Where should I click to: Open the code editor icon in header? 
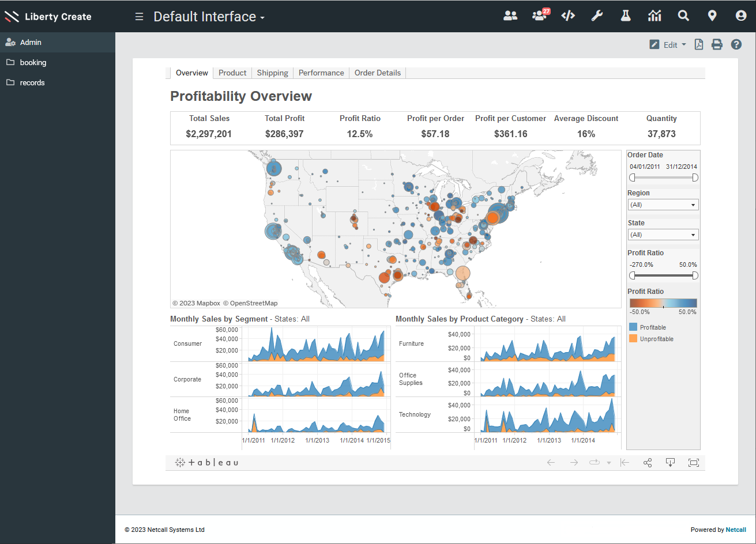coord(568,16)
